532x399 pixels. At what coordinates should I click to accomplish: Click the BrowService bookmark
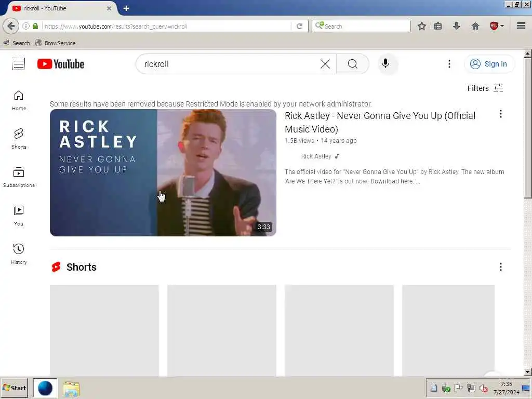click(x=55, y=43)
